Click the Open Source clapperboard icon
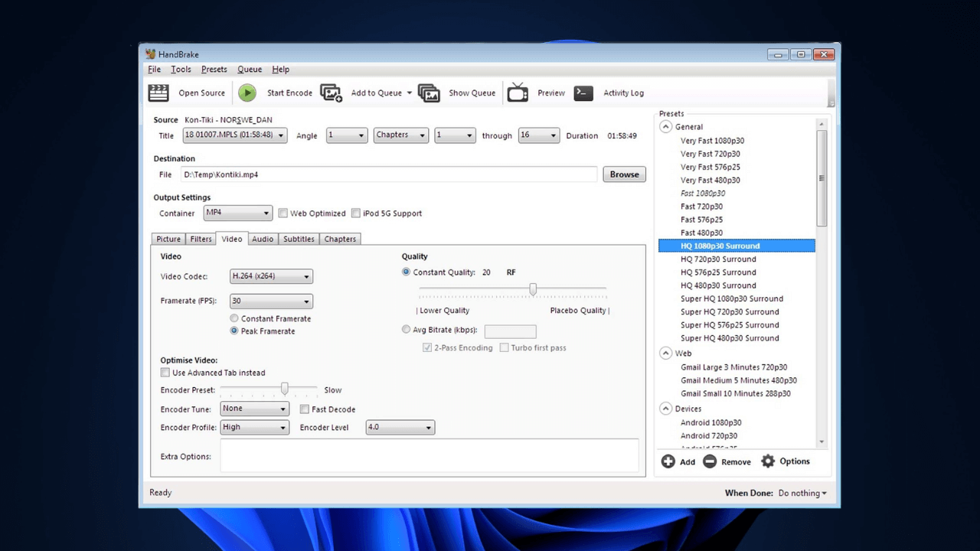 (x=158, y=93)
